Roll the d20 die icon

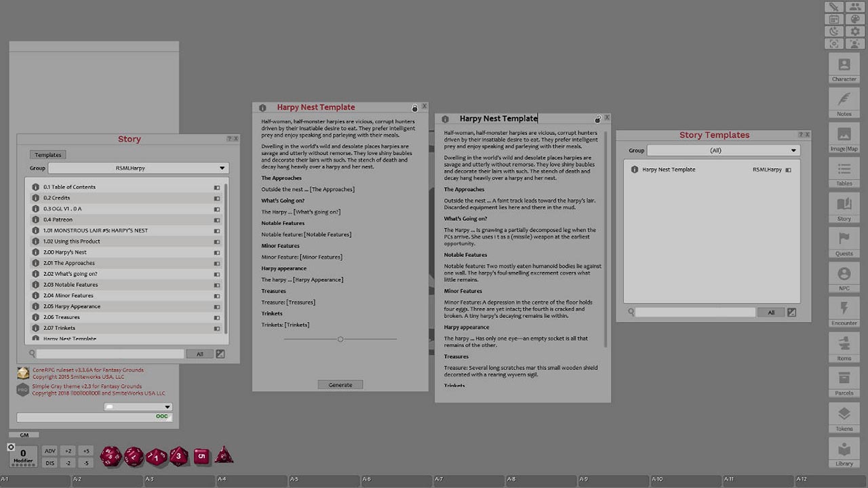click(x=111, y=456)
